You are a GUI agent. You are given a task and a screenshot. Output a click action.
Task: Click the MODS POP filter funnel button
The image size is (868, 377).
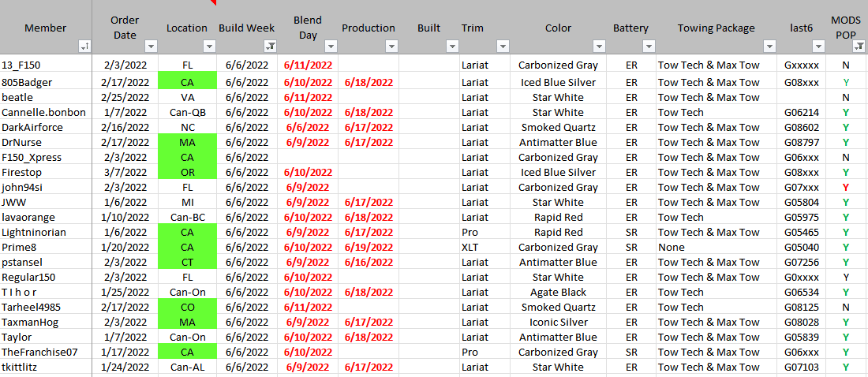[x=861, y=47]
